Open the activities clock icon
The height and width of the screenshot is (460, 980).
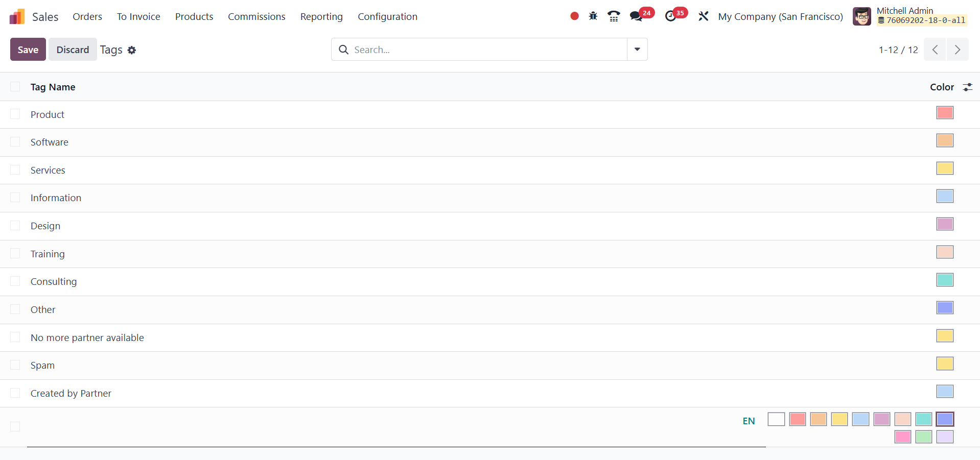pos(670,16)
